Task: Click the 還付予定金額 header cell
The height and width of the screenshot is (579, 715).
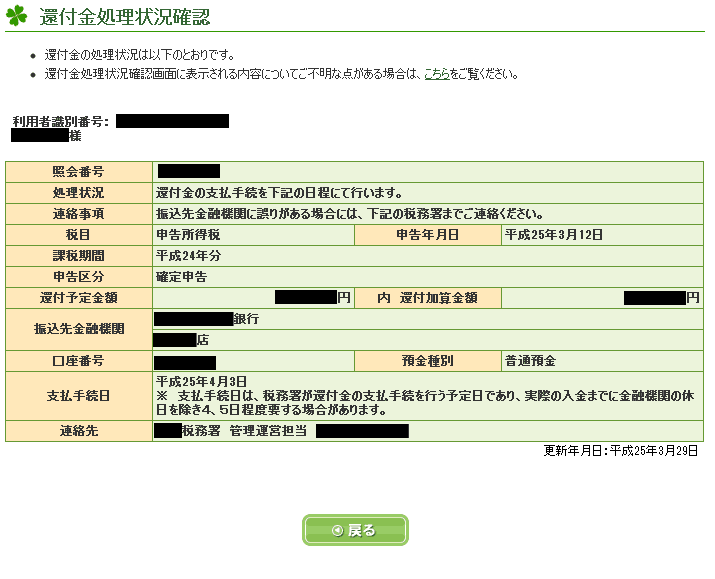Action: pos(79,298)
